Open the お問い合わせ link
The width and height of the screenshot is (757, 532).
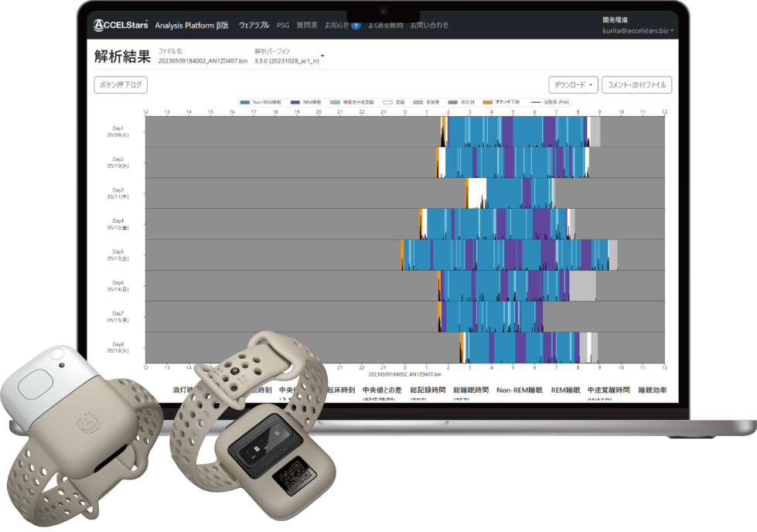[x=429, y=25]
